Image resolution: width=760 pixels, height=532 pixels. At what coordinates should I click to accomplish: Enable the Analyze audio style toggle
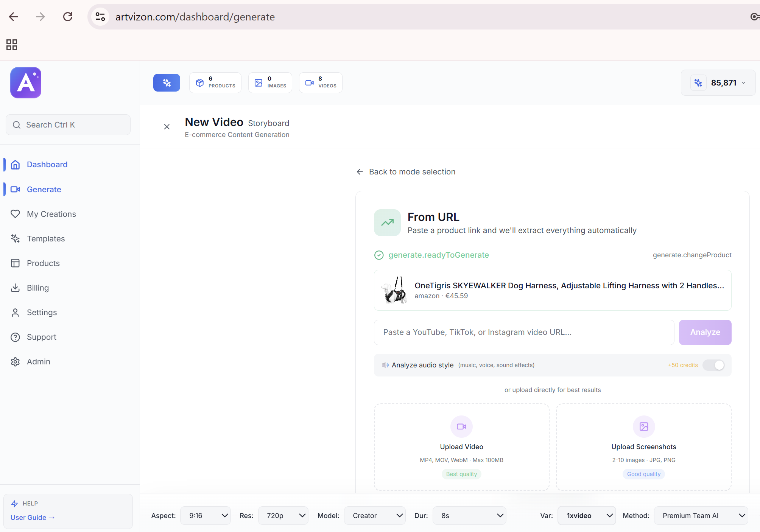(x=713, y=365)
